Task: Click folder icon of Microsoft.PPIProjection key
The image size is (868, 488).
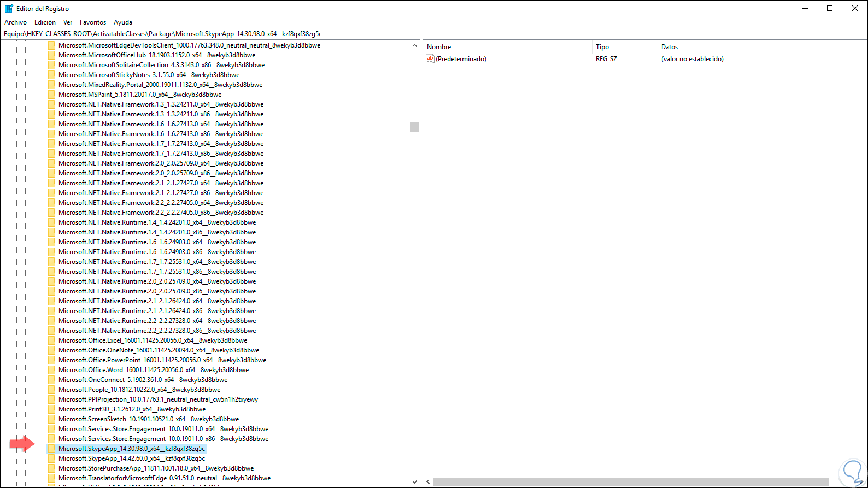Action: (x=51, y=399)
